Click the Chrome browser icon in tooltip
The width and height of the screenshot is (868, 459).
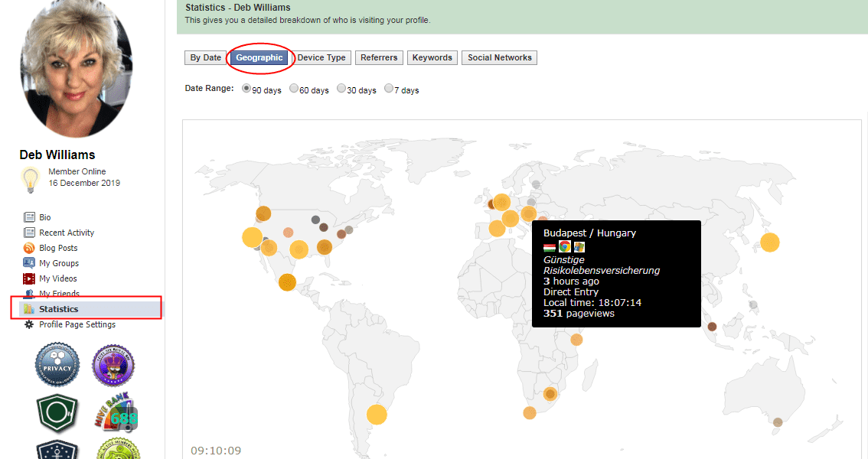pyautogui.click(x=565, y=246)
